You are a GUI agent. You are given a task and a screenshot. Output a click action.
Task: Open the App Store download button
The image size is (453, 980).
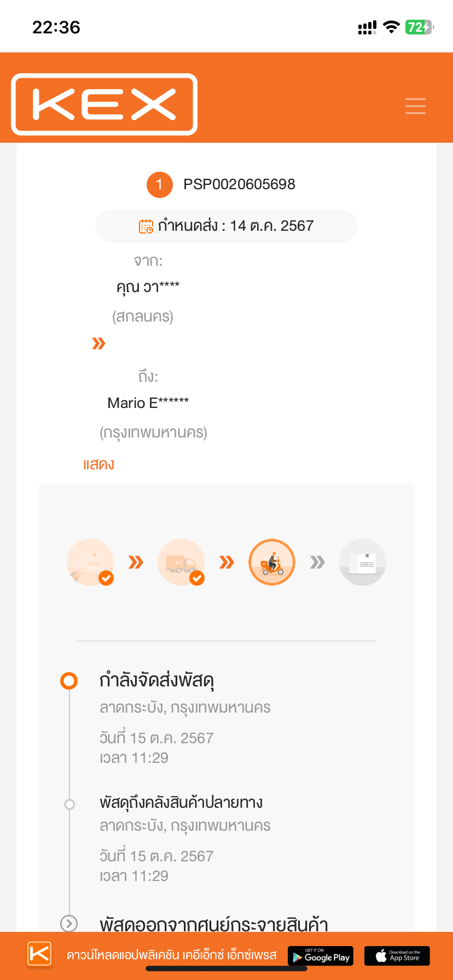click(x=397, y=956)
